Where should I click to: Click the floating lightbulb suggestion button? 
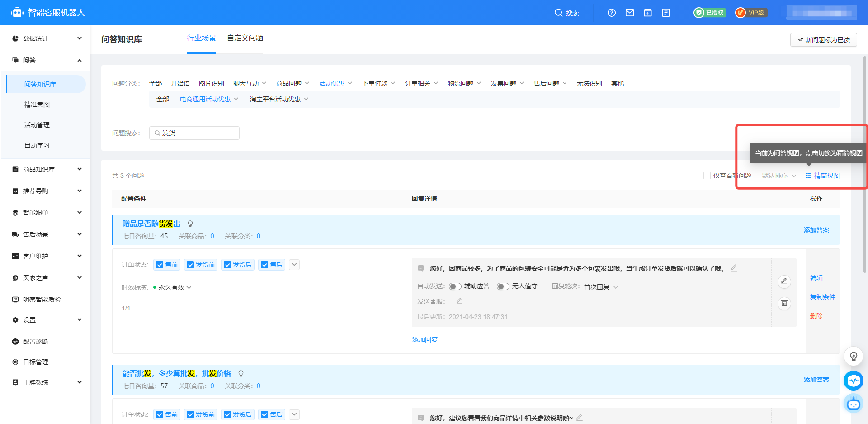tap(854, 356)
